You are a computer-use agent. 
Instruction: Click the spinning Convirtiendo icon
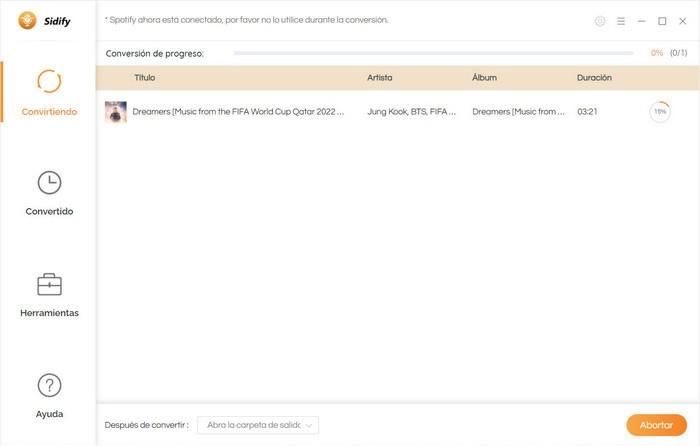[x=49, y=81]
